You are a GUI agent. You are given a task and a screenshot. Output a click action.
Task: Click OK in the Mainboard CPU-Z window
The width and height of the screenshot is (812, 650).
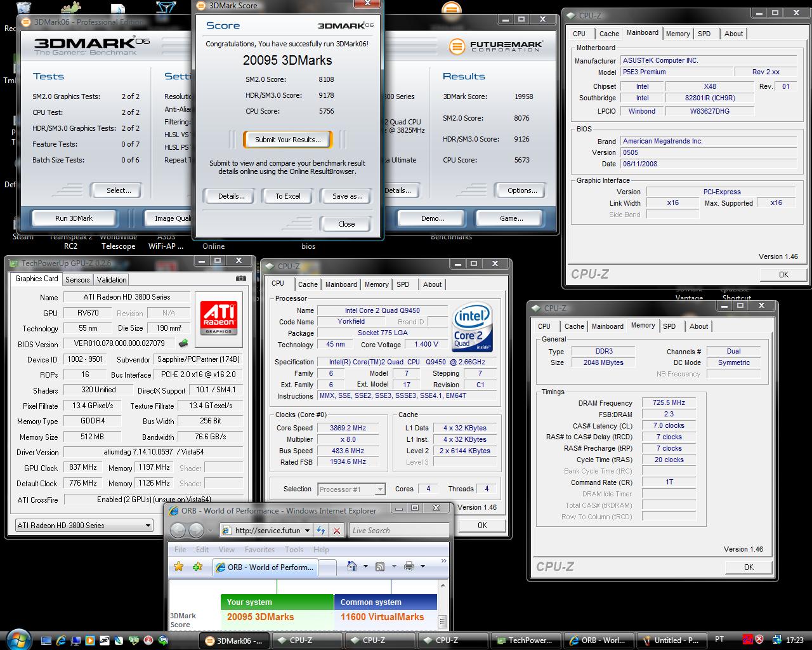point(783,274)
